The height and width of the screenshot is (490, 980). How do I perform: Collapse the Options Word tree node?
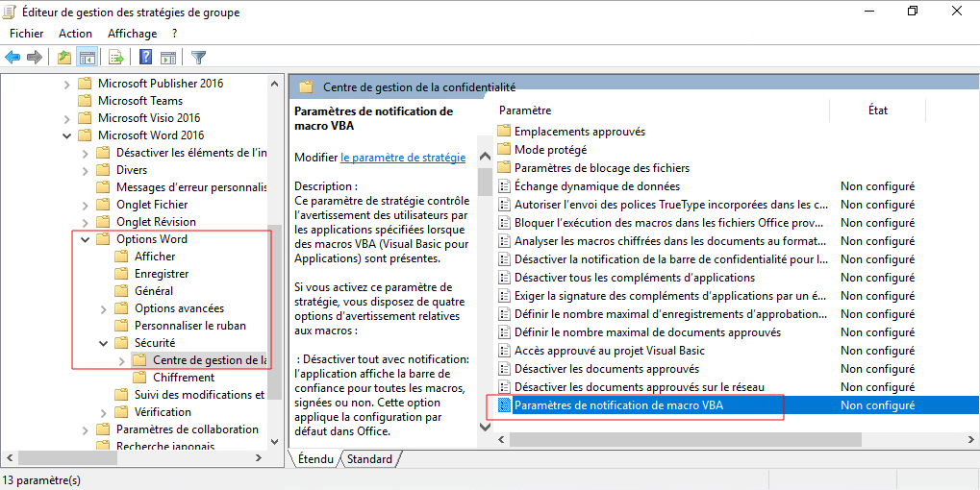86,239
